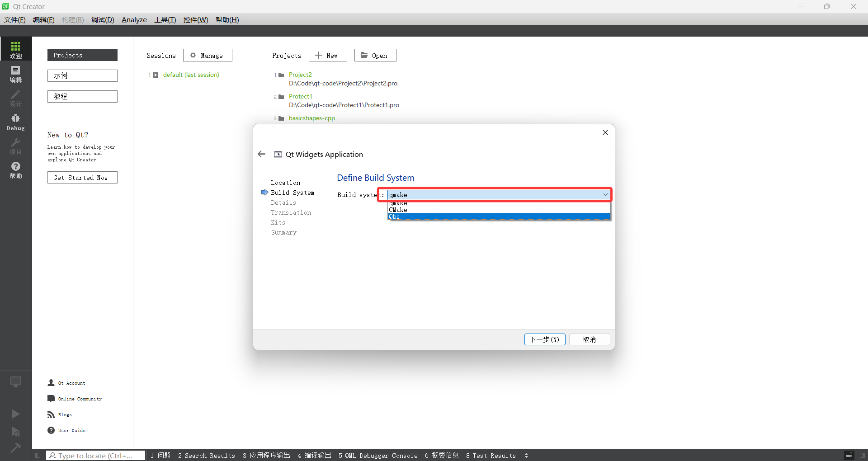The image size is (868, 461).
Task: Click the Qt Account icon
Action: coord(51,383)
